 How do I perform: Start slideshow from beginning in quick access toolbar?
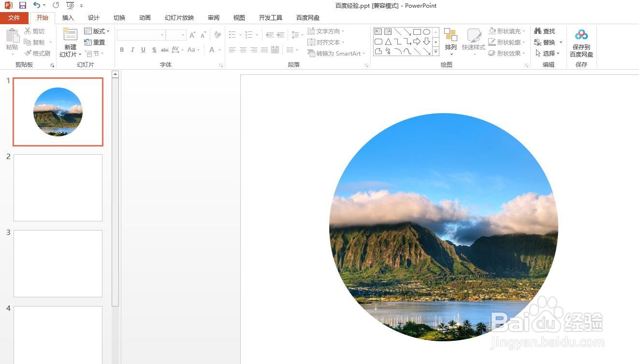click(71, 5)
